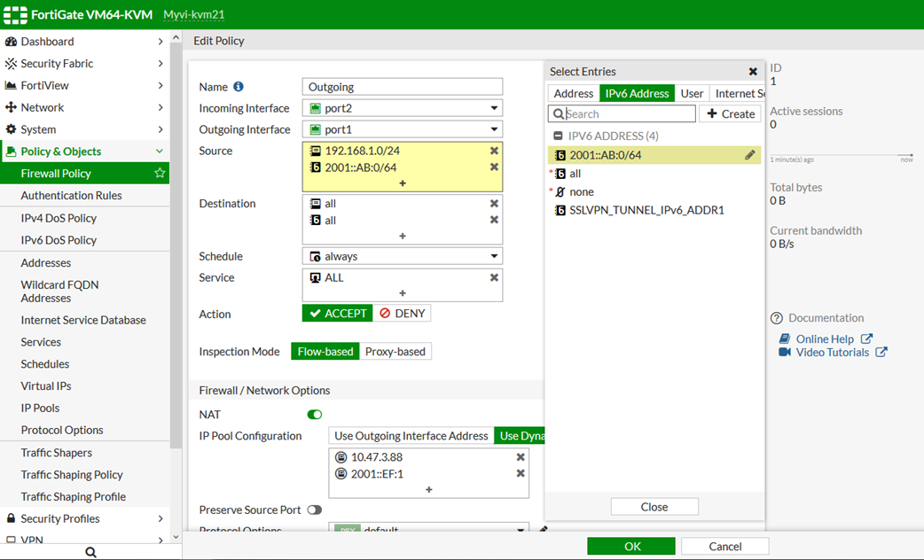
Task: Switch to the Address tab
Action: [574, 93]
